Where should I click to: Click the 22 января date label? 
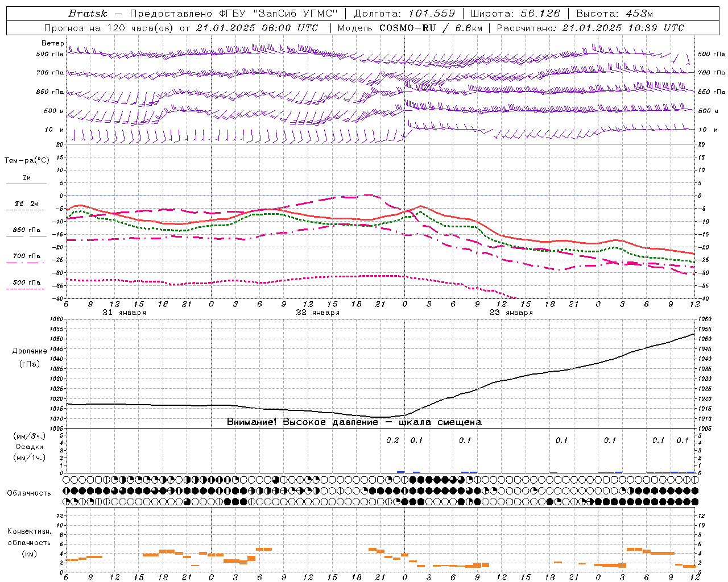(x=317, y=313)
